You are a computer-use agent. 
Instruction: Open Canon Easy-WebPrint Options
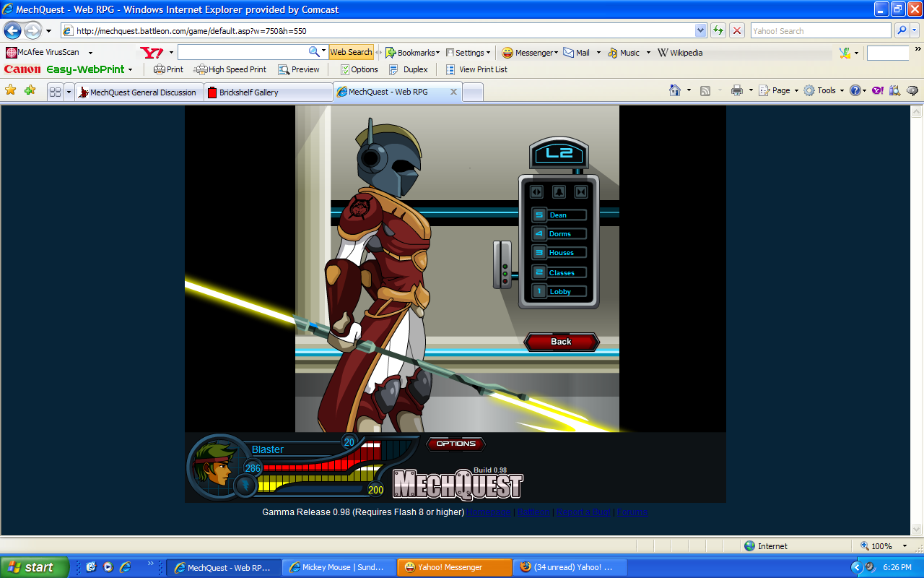pos(359,69)
